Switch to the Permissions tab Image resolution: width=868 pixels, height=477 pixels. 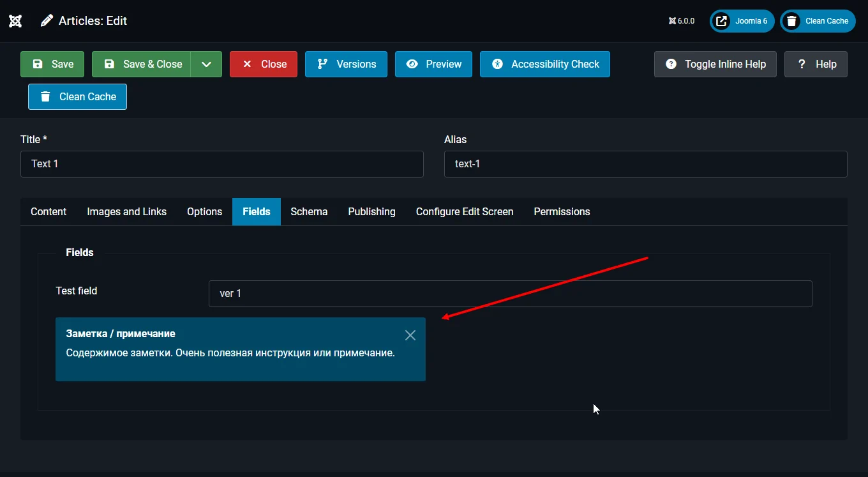(x=562, y=211)
